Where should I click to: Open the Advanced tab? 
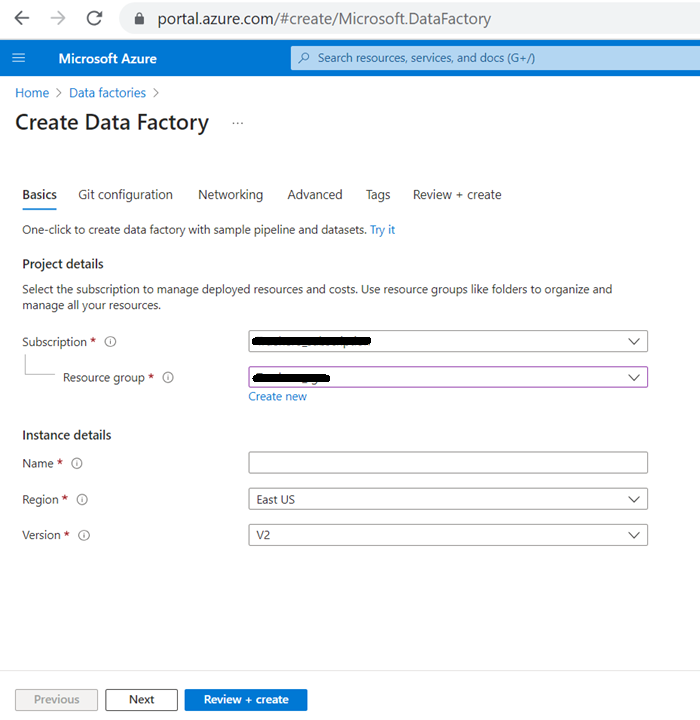point(315,195)
